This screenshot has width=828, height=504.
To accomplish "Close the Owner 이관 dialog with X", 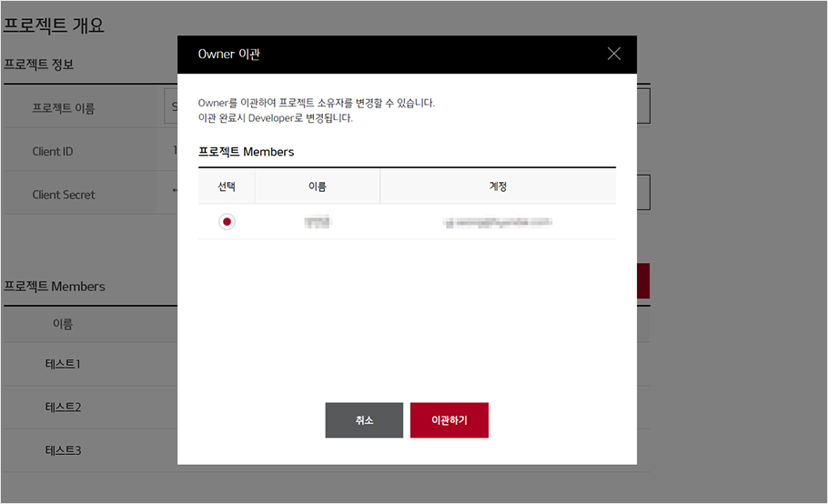I will [x=613, y=54].
